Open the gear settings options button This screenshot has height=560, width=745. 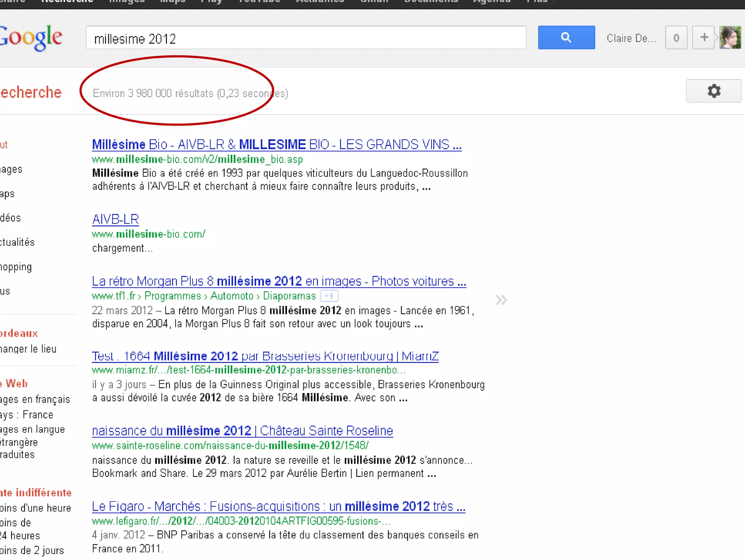click(x=713, y=91)
